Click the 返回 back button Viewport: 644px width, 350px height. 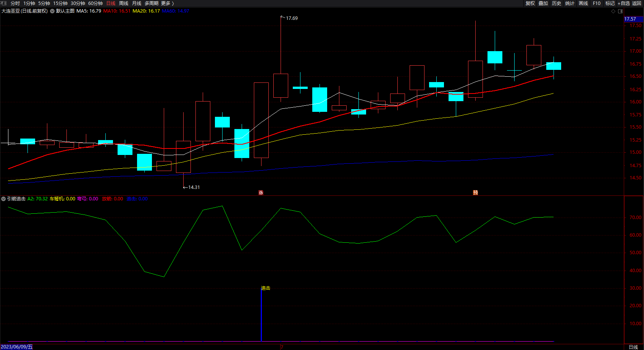pos(637,3)
